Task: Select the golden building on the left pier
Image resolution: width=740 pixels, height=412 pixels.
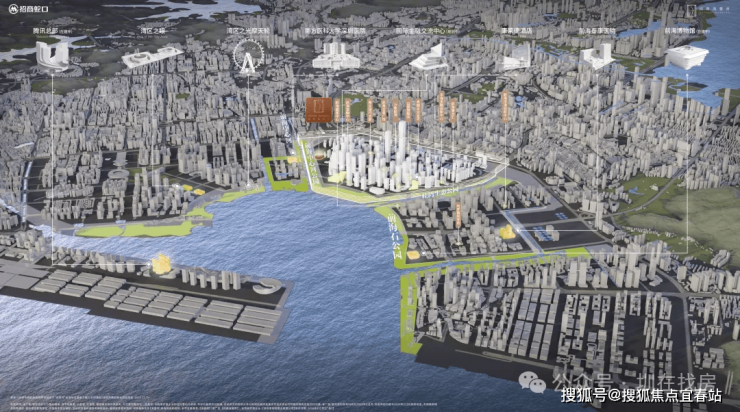Action: pyautogui.click(x=159, y=265)
